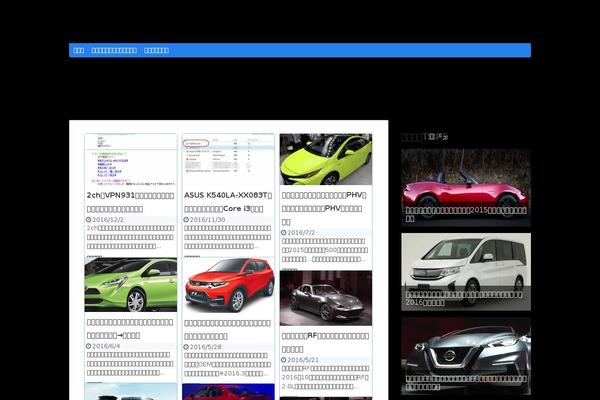Screen dimensions: 600x400
Task: Click the clock icon beside 2016/5/21
Action: pos(284,359)
